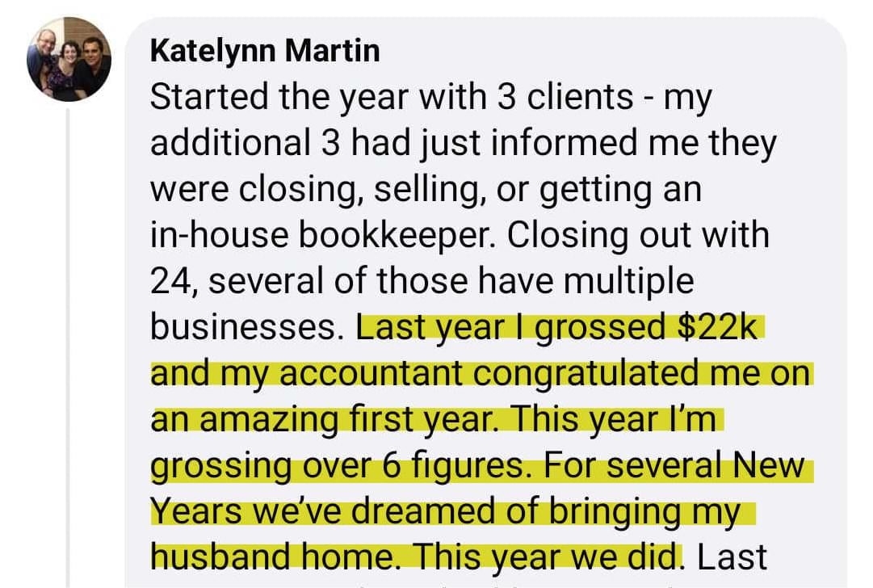The image size is (873, 588).
Task: Click the Katelynn Martin name link
Action: click(x=265, y=51)
